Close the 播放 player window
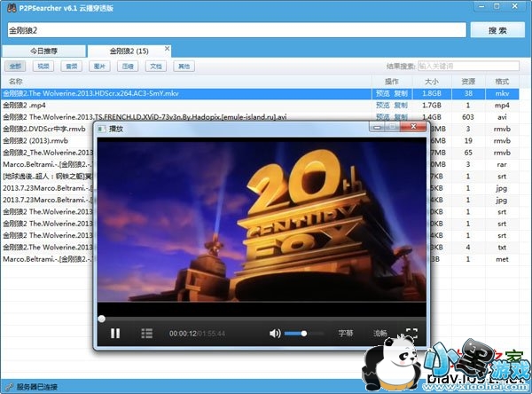Screen dimensions: 532x394 [413, 127]
